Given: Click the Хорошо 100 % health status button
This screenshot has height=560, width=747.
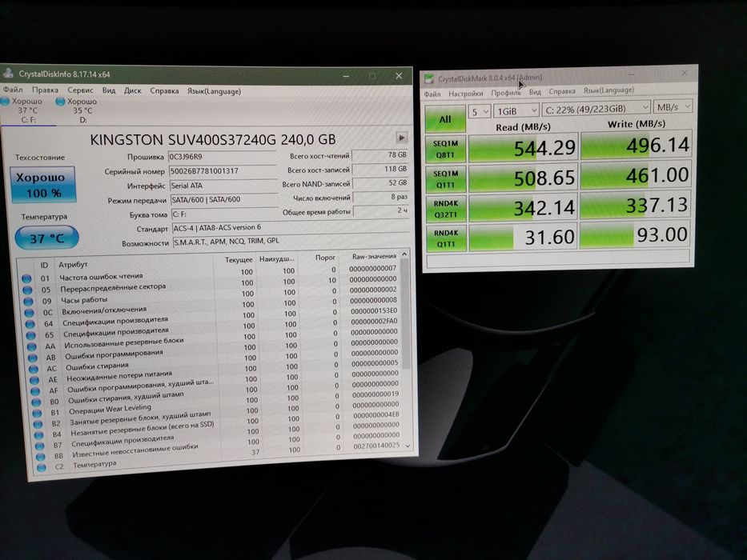Looking at the screenshot, I should tap(43, 185).
